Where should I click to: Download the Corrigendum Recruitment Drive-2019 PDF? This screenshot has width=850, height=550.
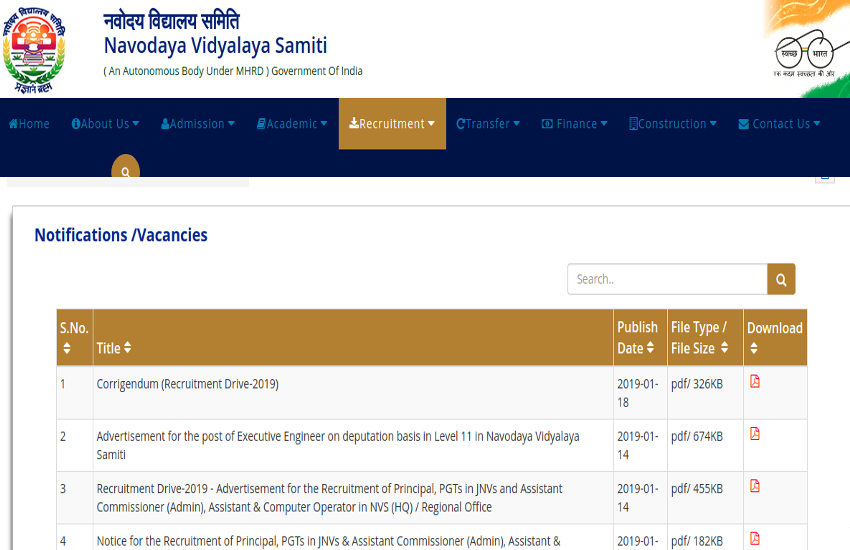click(755, 382)
